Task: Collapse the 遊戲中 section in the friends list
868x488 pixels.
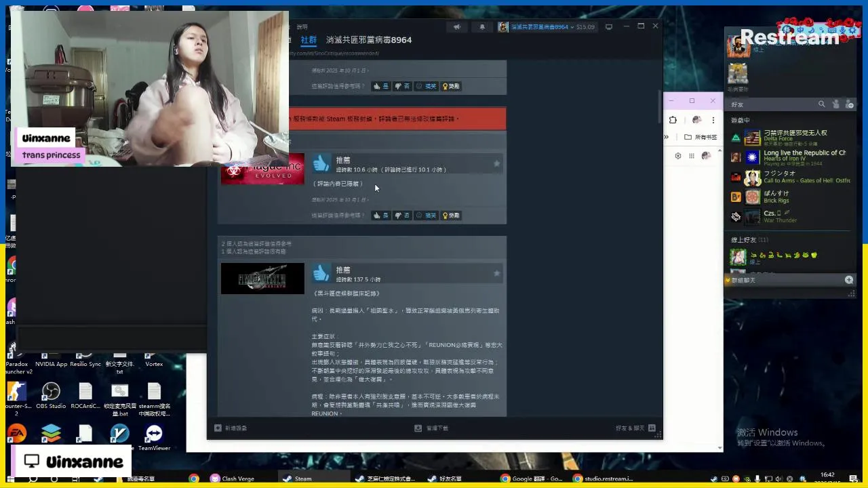Action: [x=741, y=120]
